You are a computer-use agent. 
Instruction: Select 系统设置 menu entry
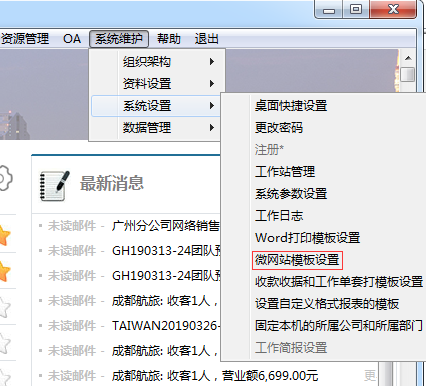pyautogui.click(x=156, y=106)
